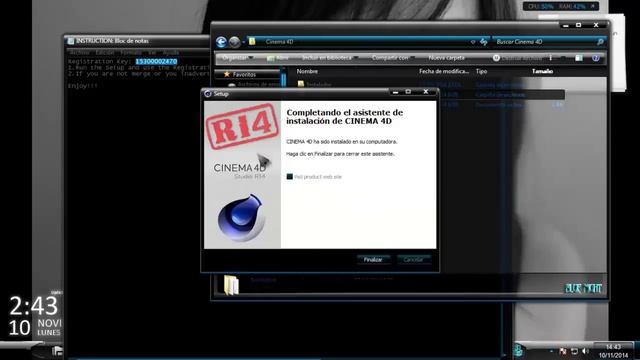Click the Explorer forward arrow button
640x360 pixels.
[235, 42]
